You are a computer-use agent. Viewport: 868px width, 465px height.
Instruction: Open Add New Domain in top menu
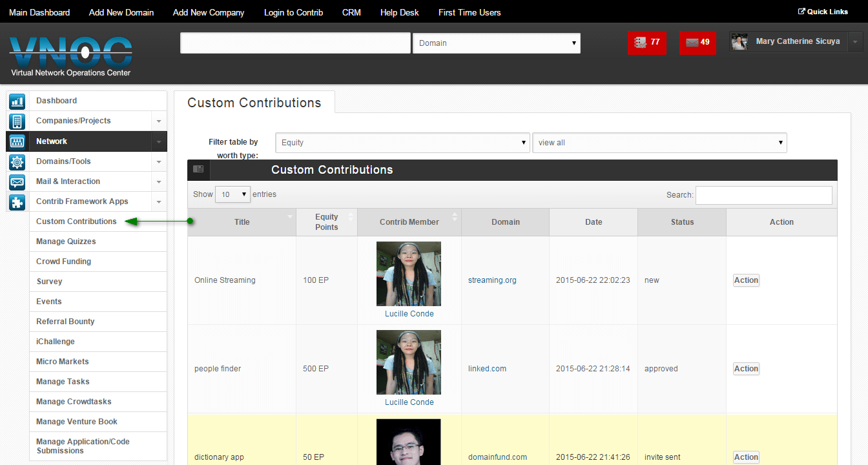click(121, 12)
